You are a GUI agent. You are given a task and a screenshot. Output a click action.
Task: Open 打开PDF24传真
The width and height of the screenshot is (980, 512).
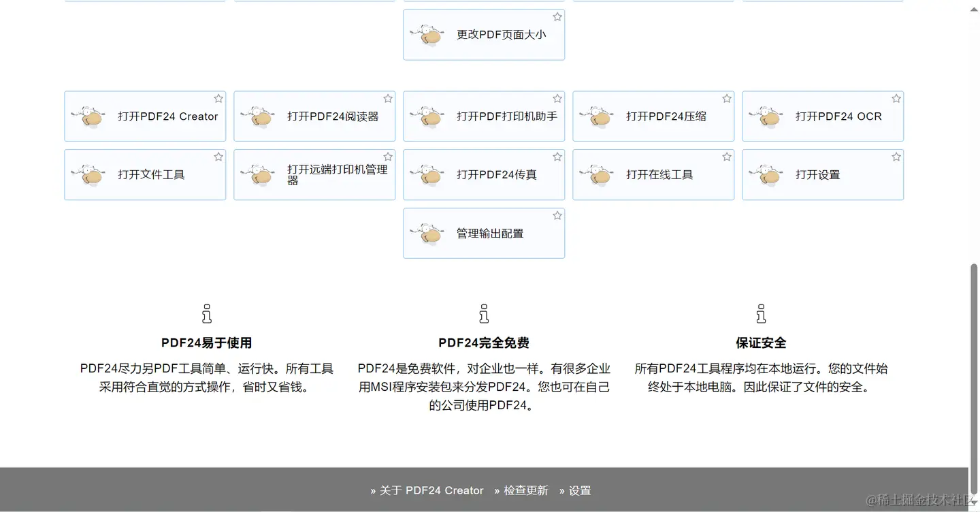tap(484, 175)
